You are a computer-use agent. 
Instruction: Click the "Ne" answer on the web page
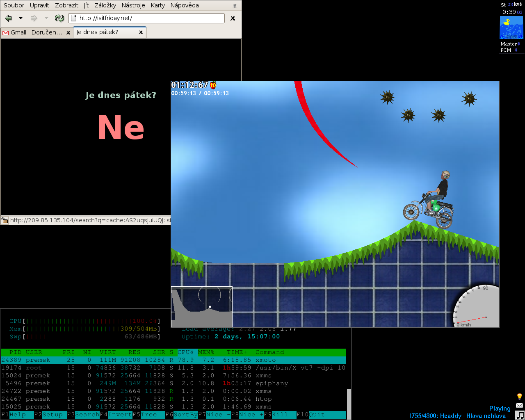121,128
